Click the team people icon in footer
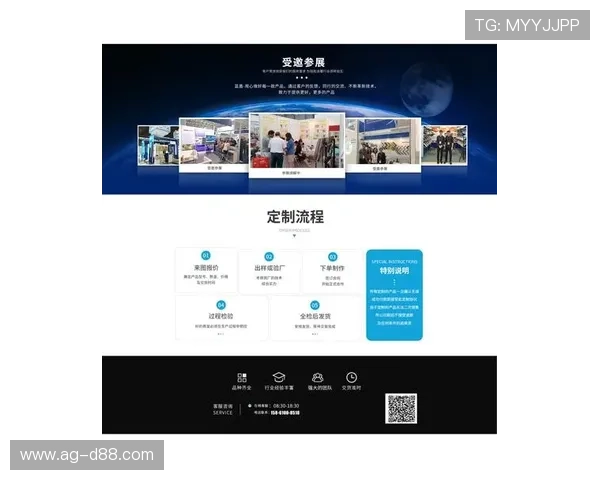 point(317,377)
